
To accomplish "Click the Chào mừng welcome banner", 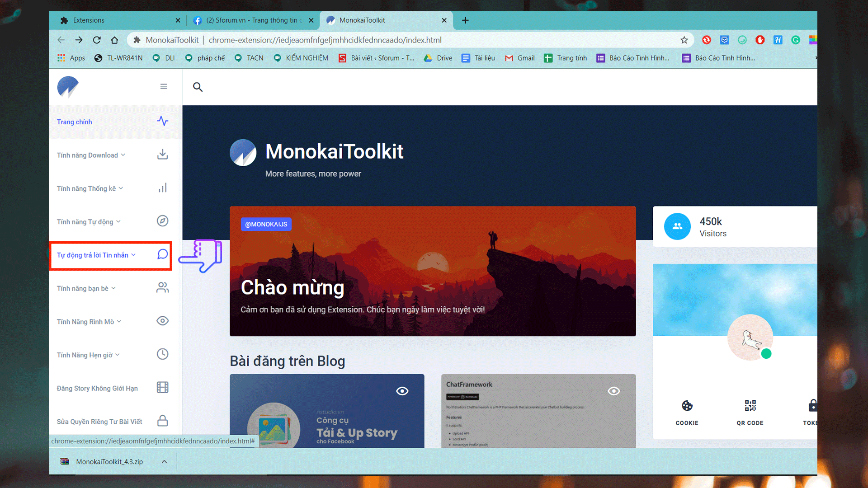I will [433, 271].
